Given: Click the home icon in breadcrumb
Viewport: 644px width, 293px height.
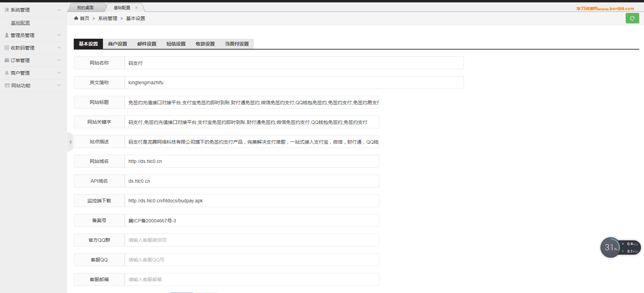Looking at the screenshot, I should [x=76, y=18].
